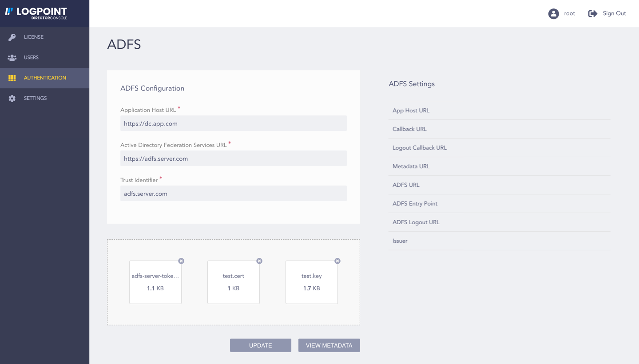The width and height of the screenshot is (639, 364).
Task: Click the root user profile icon
Action: tap(553, 13)
